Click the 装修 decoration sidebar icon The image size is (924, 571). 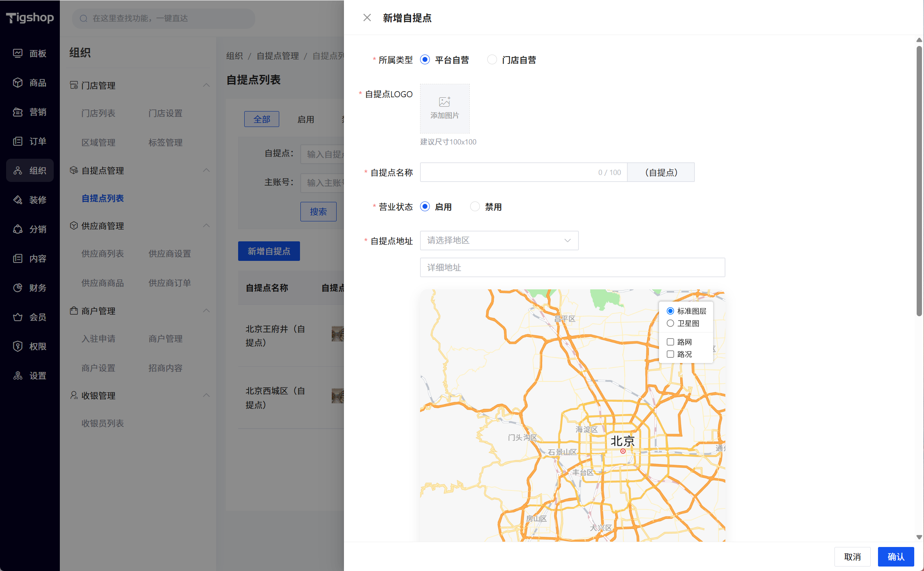[x=18, y=200]
